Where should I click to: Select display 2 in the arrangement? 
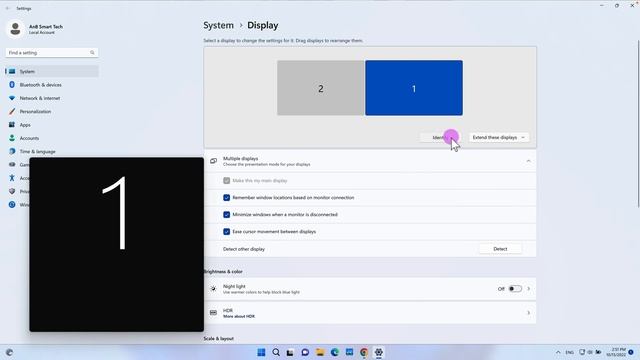320,88
